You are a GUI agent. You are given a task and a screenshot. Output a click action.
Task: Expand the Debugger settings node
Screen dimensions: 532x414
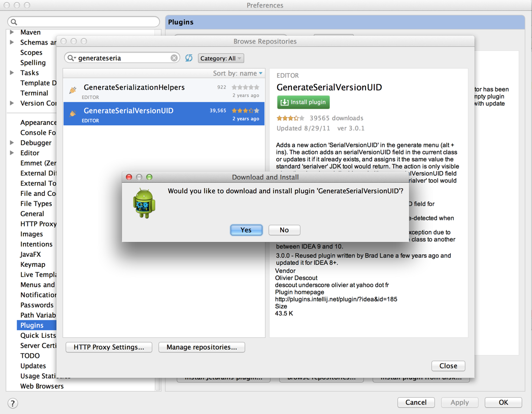(12, 143)
